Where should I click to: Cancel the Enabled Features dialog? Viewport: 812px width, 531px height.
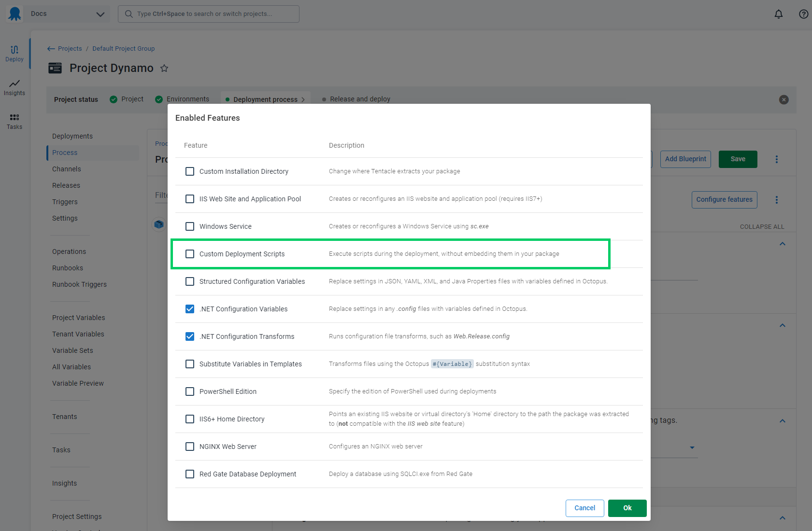point(585,508)
